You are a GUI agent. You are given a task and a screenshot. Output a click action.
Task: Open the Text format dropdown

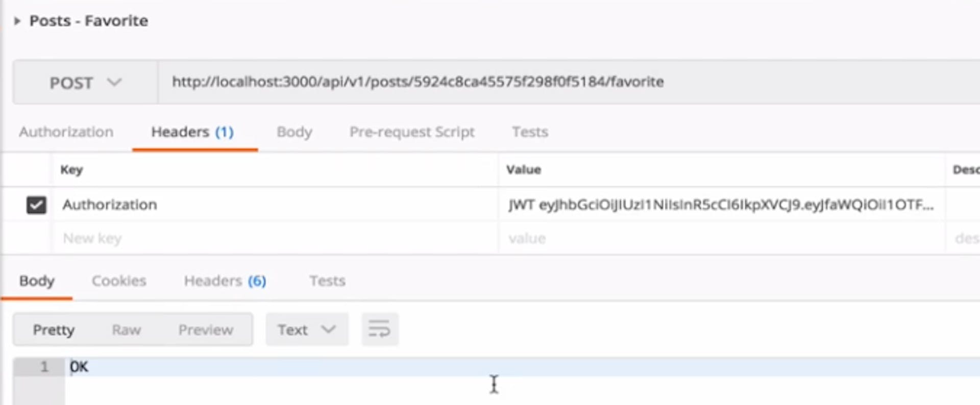pos(307,330)
